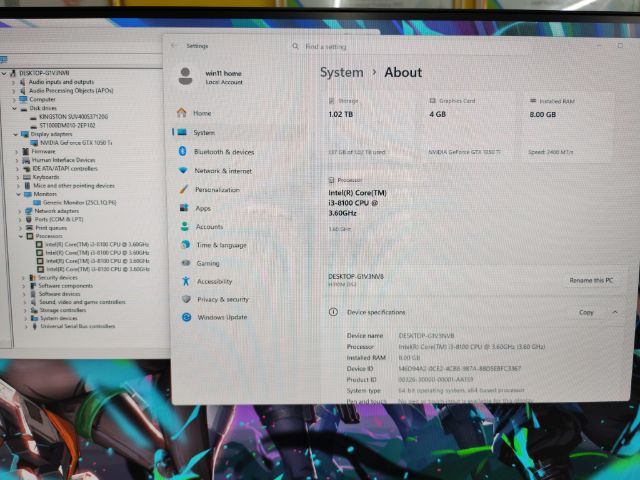The image size is (640, 480).
Task: Open Network & internet settings
Action: [x=223, y=171]
